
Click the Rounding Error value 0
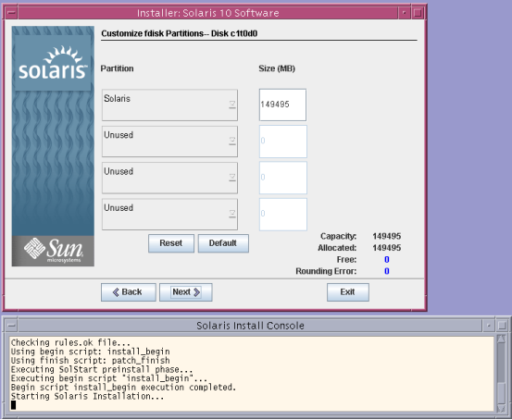(x=387, y=271)
